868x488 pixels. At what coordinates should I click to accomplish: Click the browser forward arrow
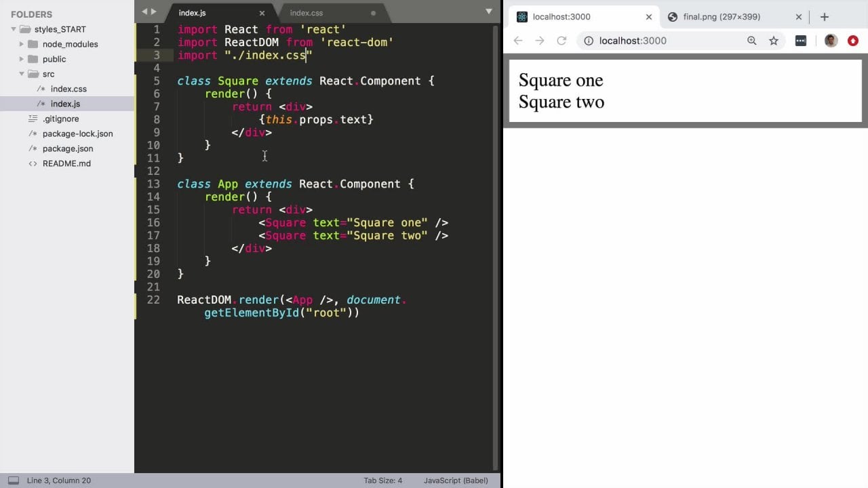(540, 41)
